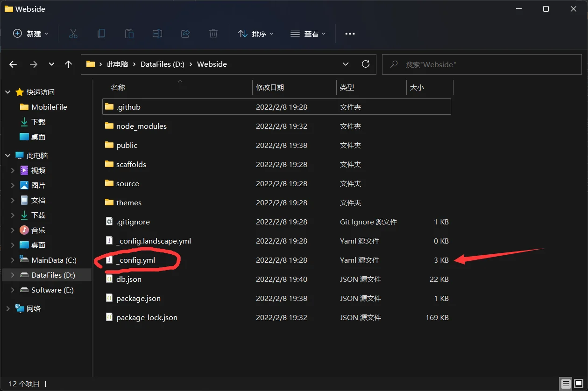Expand the MainData (C:) drive node
The image size is (588, 391).
13,260
